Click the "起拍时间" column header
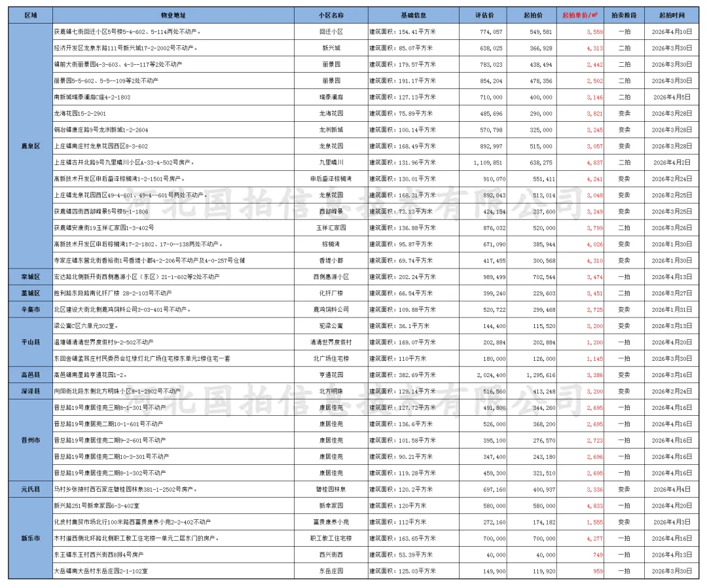The image size is (707, 588). tap(672, 15)
